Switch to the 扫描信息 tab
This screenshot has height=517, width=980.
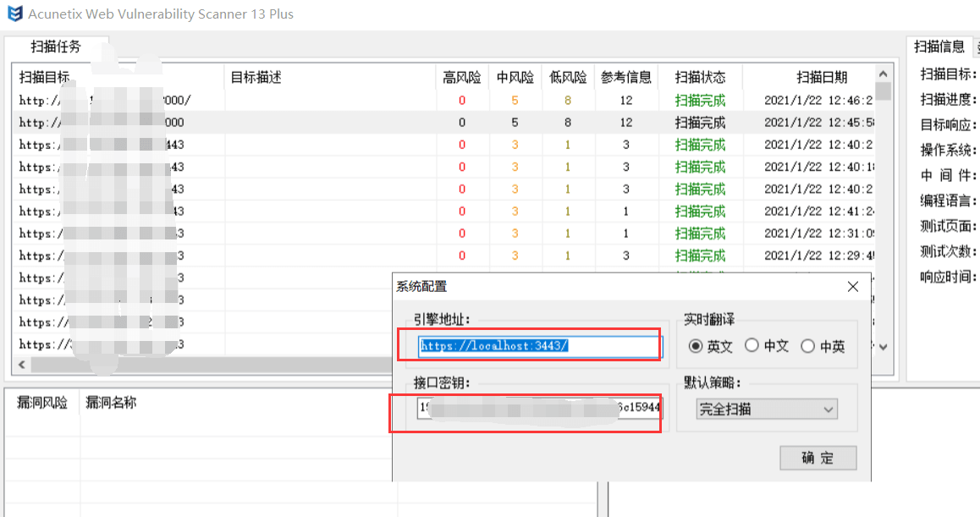tap(939, 47)
